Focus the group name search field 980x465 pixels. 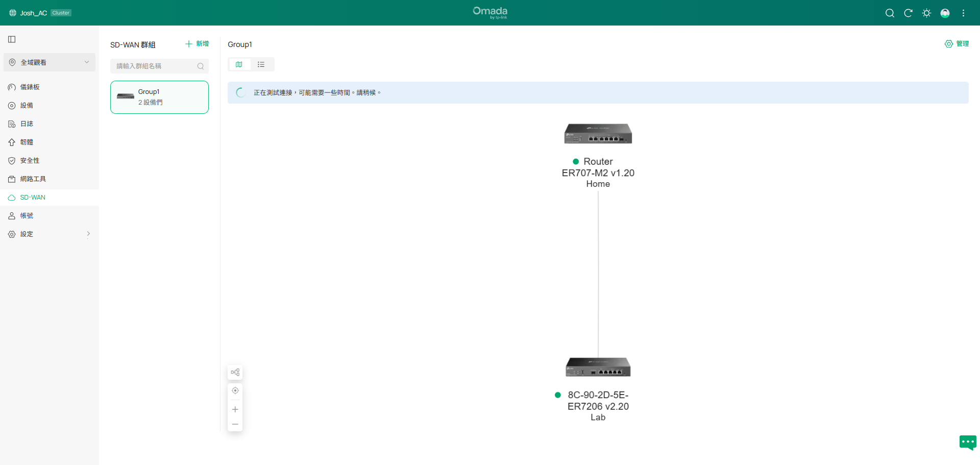154,66
